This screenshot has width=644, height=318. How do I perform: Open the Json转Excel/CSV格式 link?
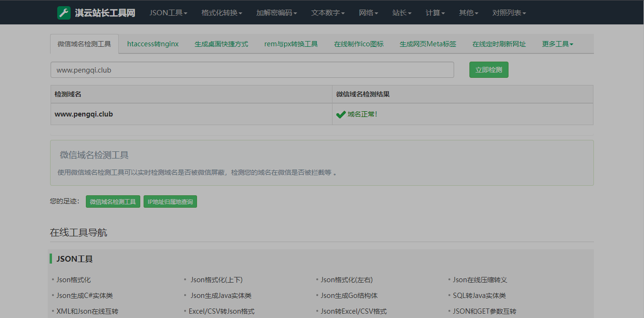pyautogui.click(x=353, y=311)
